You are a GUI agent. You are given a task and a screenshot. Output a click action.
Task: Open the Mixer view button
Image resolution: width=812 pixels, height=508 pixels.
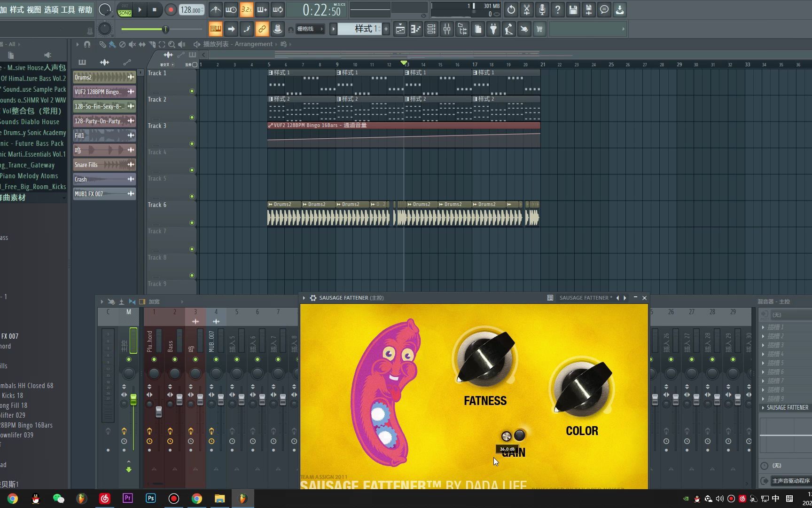pyautogui.click(x=446, y=29)
